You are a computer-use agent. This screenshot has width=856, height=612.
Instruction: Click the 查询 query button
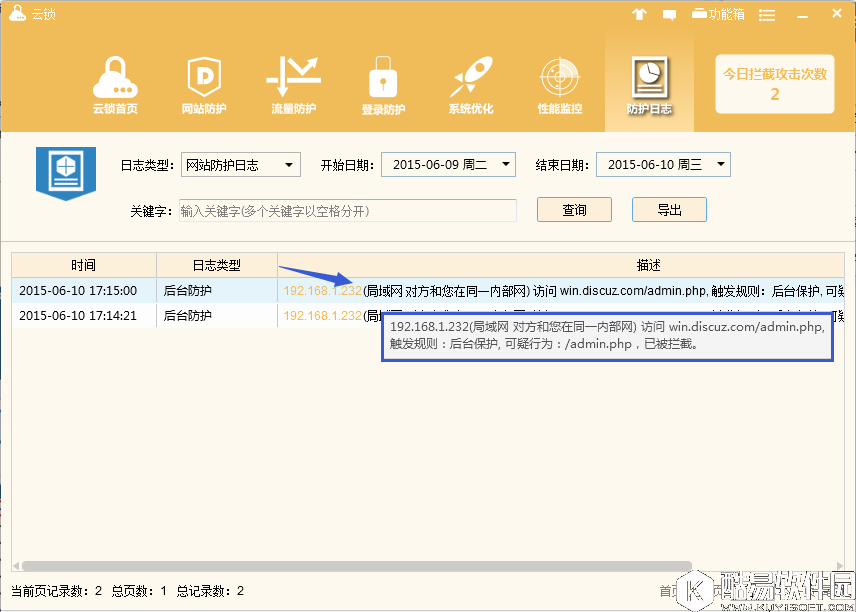coord(574,210)
